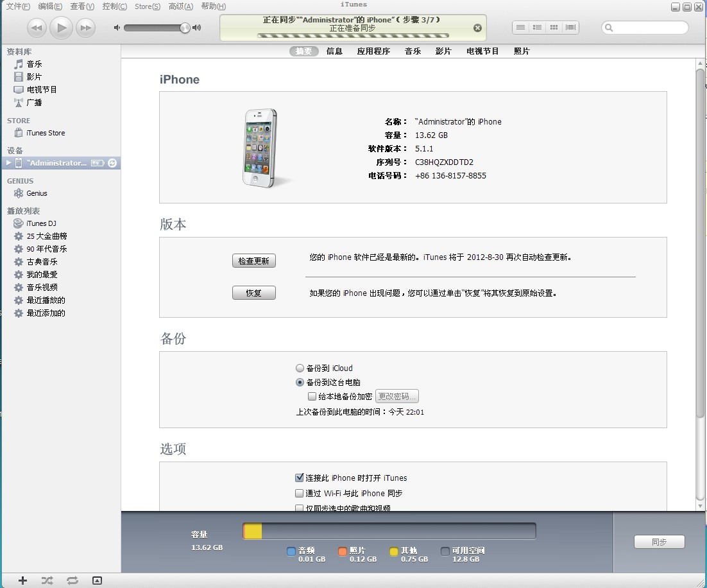The width and height of the screenshot is (707, 588).
Task: Switch to Cover Flow view
Action: point(570,27)
